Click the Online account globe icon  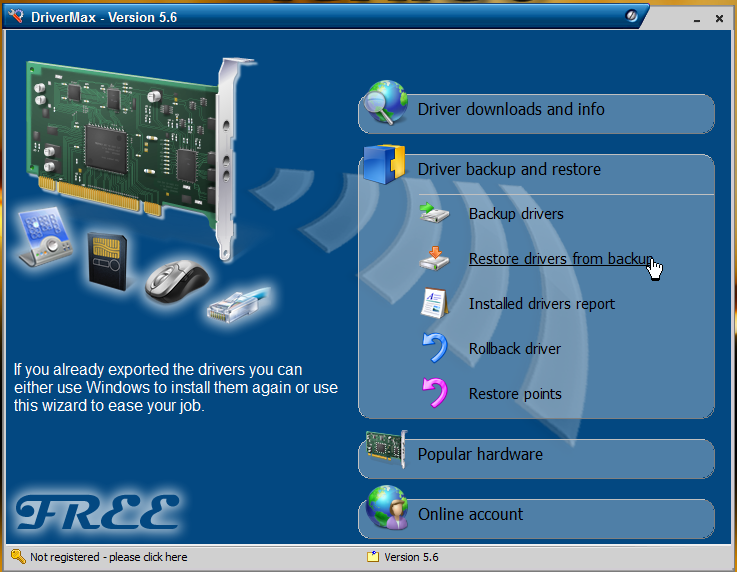point(385,512)
